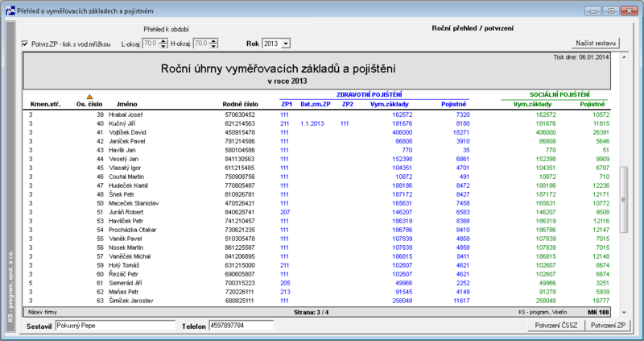Click Potvrzení ZP button
The height and width of the screenshot is (341, 644).
tap(608, 326)
